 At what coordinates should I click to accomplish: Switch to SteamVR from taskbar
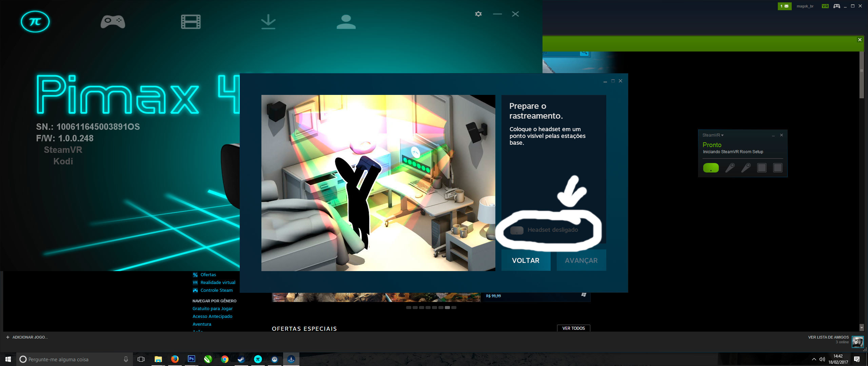[x=274, y=359]
